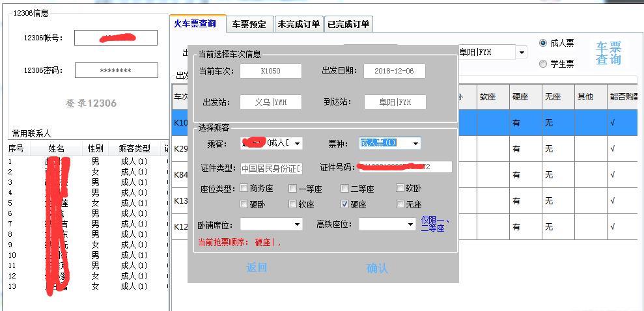
Task: Select the 学生票 radio button
Action: point(543,64)
